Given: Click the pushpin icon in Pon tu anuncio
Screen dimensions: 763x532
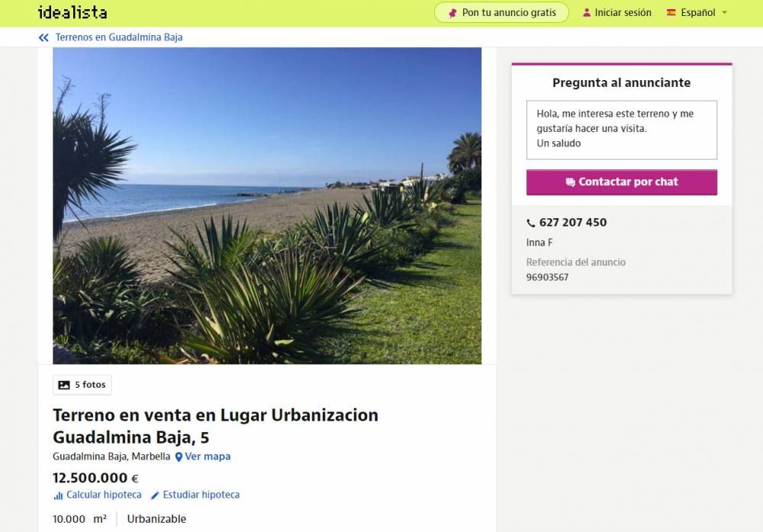Looking at the screenshot, I should click(452, 13).
